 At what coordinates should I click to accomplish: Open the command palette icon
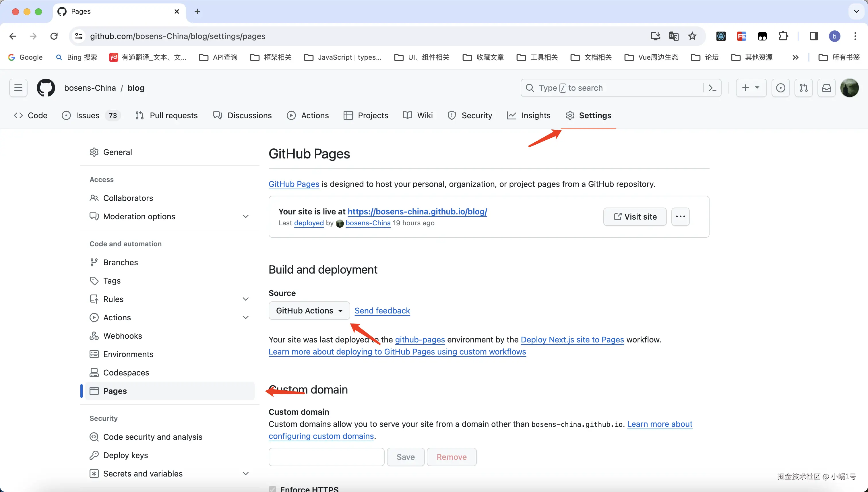(x=712, y=88)
